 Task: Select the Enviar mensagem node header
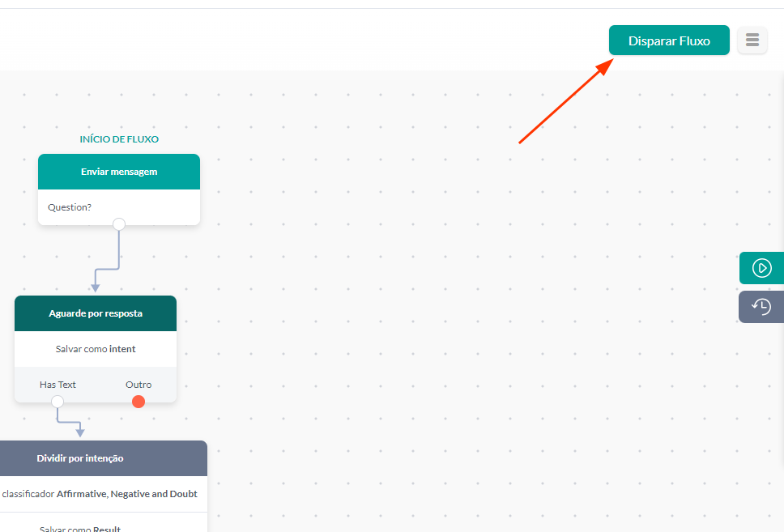(119, 172)
